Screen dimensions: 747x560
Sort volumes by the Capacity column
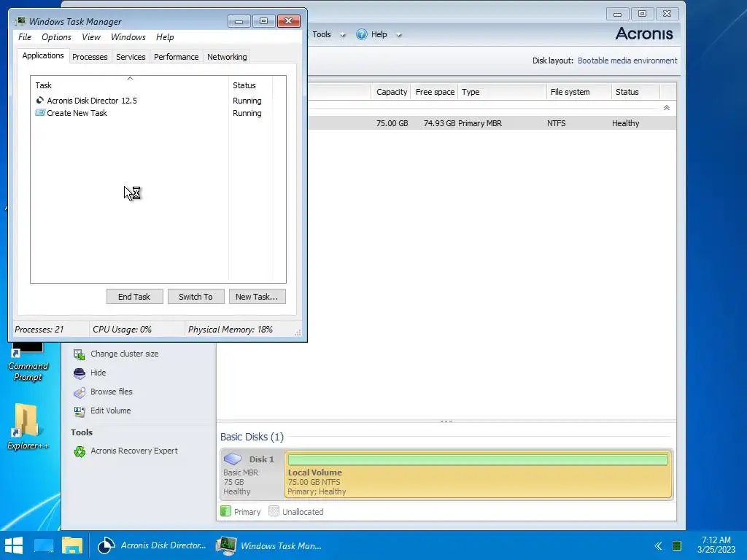[391, 92]
